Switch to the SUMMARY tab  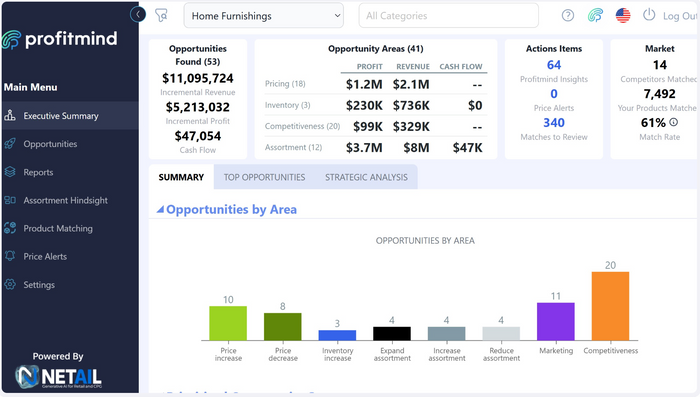point(181,177)
